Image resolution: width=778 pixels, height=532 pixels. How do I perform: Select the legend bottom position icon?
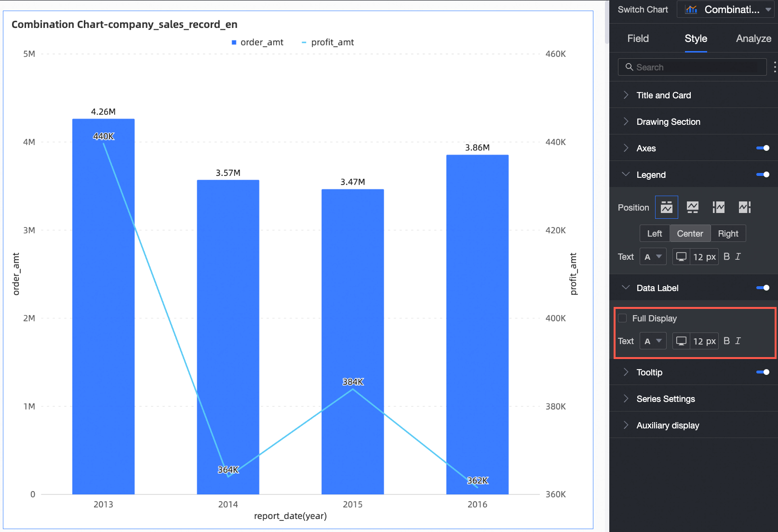click(693, 207)
